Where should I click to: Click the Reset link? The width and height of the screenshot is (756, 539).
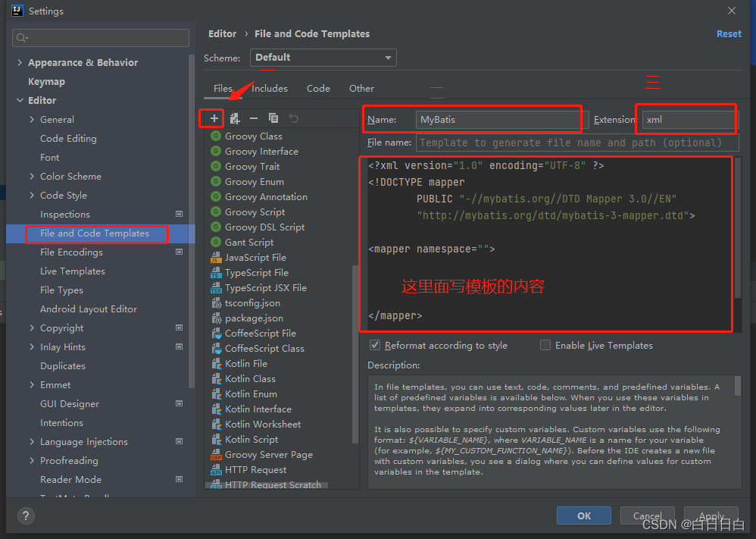point(728,33)
